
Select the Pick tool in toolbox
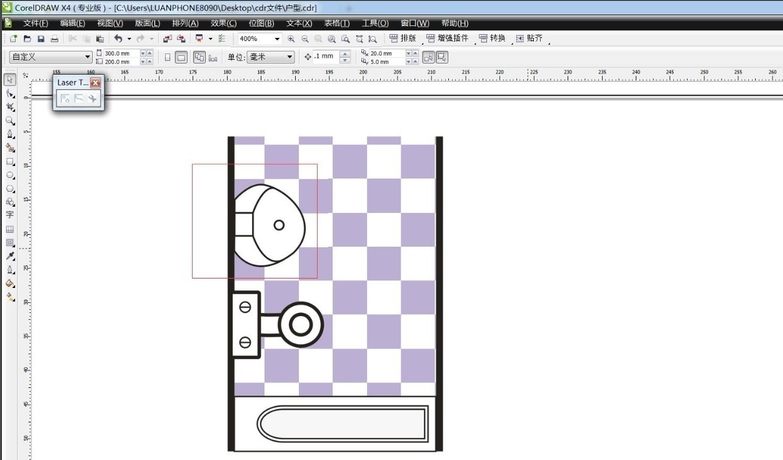pos(10,79)
